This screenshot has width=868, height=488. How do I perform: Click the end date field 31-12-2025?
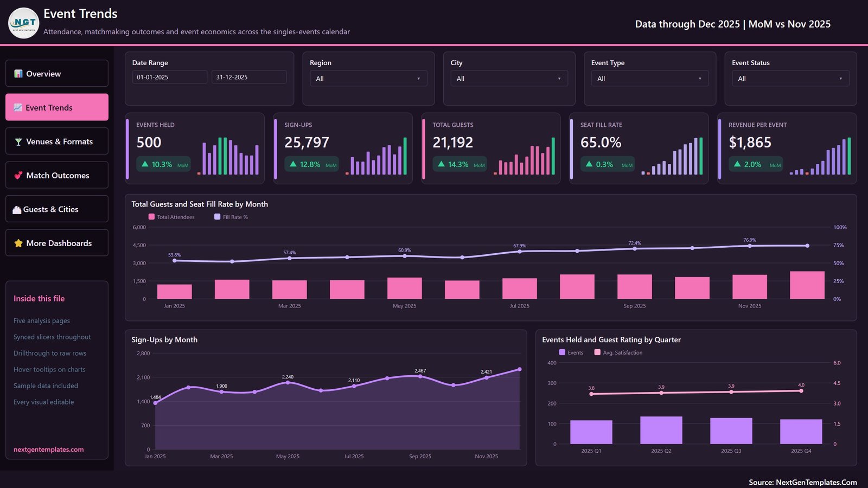pos(249,77)
